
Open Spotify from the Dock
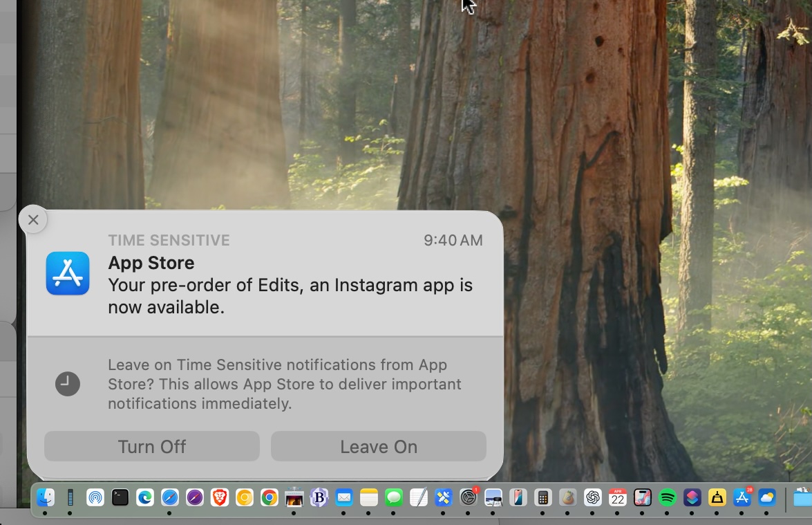(668, 497)
